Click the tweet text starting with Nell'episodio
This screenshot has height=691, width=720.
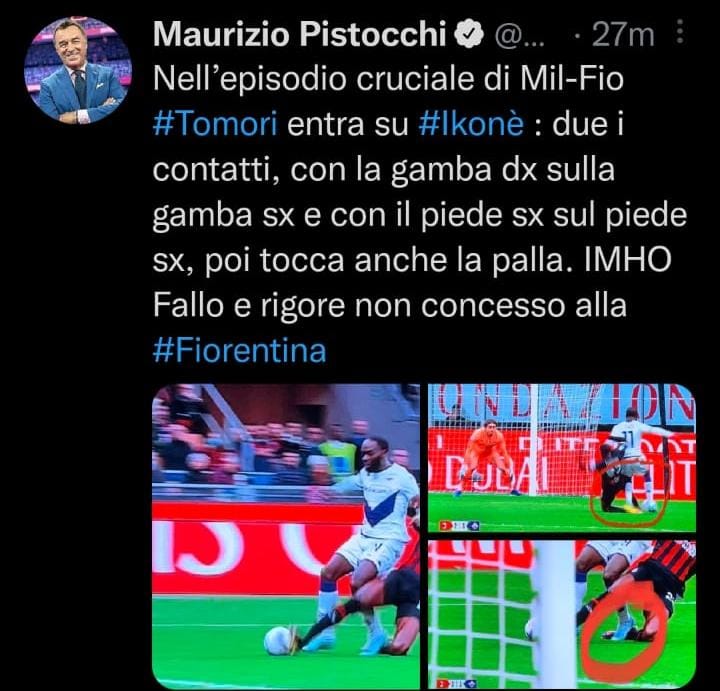click(x=419, y=215)
